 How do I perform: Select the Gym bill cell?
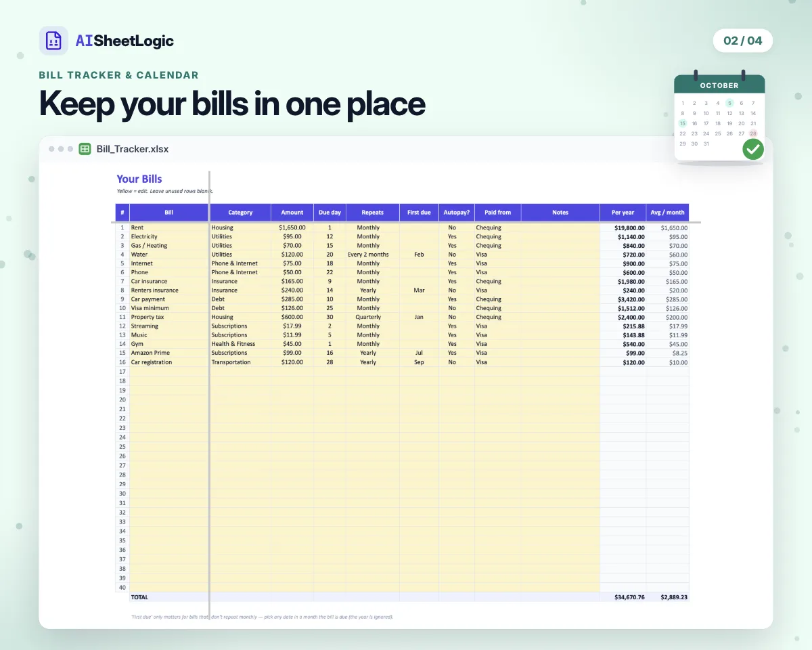coord(168,344)
